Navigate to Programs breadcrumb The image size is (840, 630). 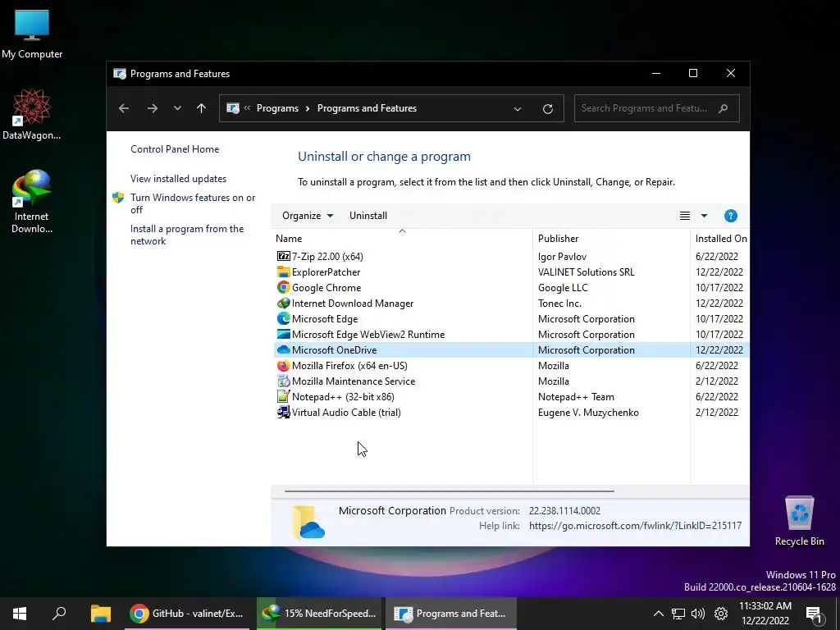click(277, 108)
